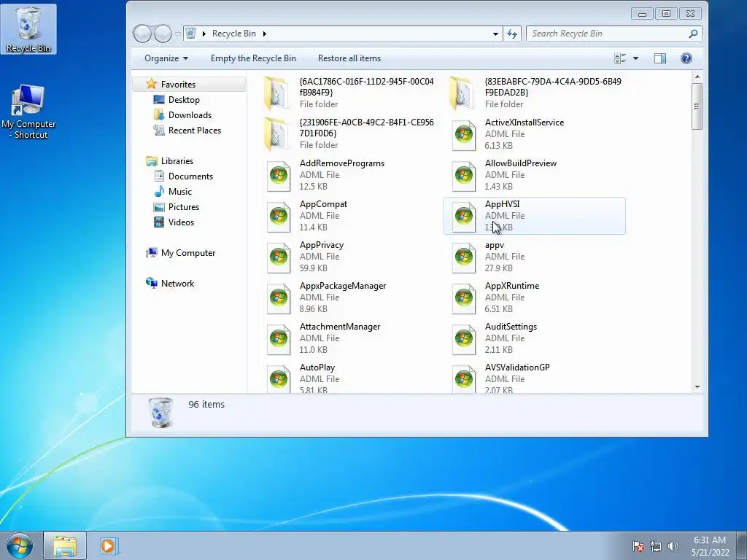Select the AVSValidationGP file name
747x560 pixels.
[x=517, y=367]
